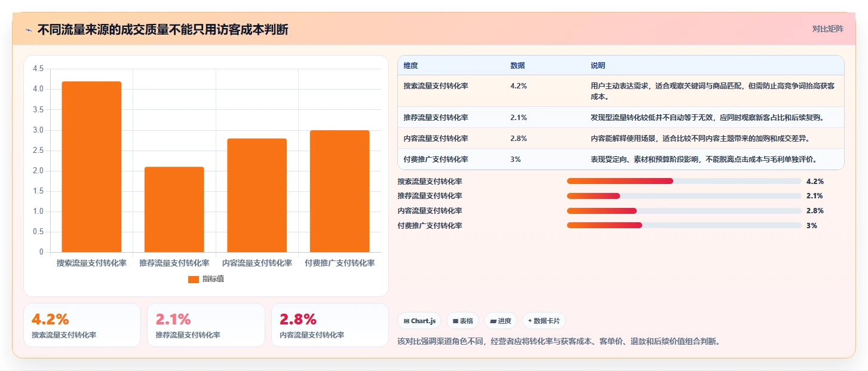Select the 表格 tag chip
This screenshot has height=371, width=868.
(x=463, y=321)
